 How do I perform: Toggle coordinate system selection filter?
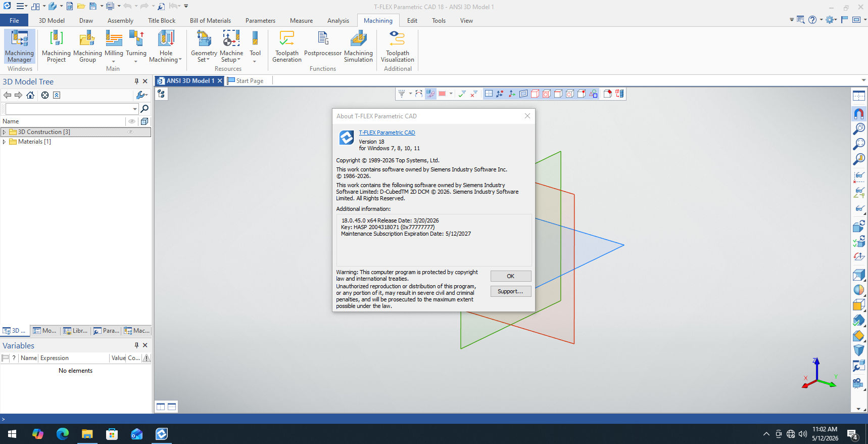point(512,94)
